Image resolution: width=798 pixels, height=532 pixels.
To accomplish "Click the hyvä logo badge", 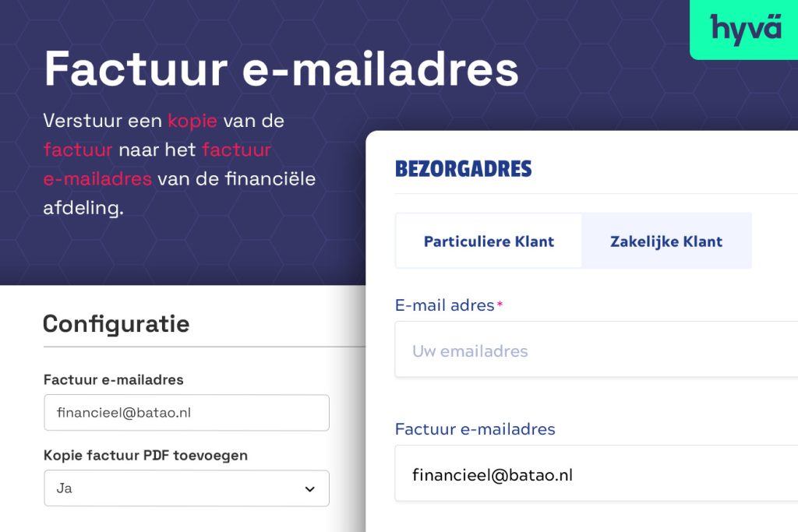I will coord(745,28).
